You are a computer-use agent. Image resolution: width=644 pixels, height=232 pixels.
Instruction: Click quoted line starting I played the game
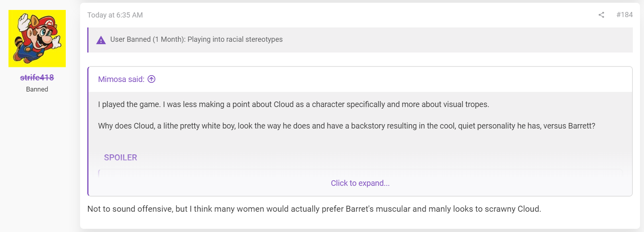[294, 104]
